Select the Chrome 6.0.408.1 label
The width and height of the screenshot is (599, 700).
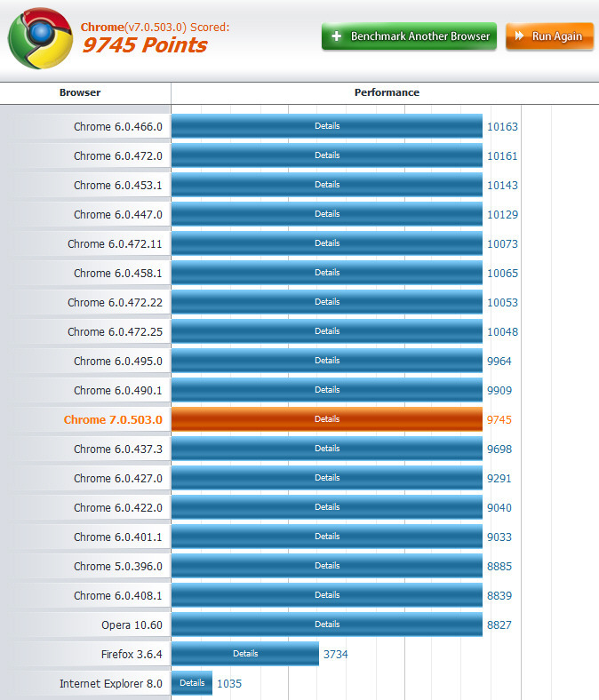pyautogui.click(x=118, y=596)
